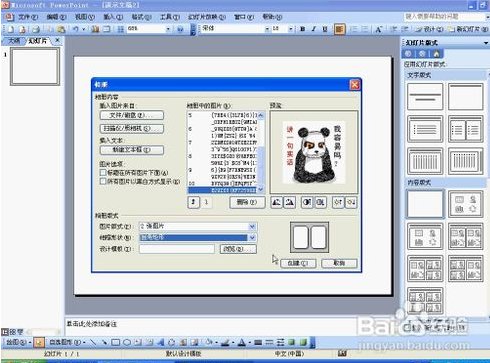Open the 插入 Insert menu
490x363 pixels.
113,17
